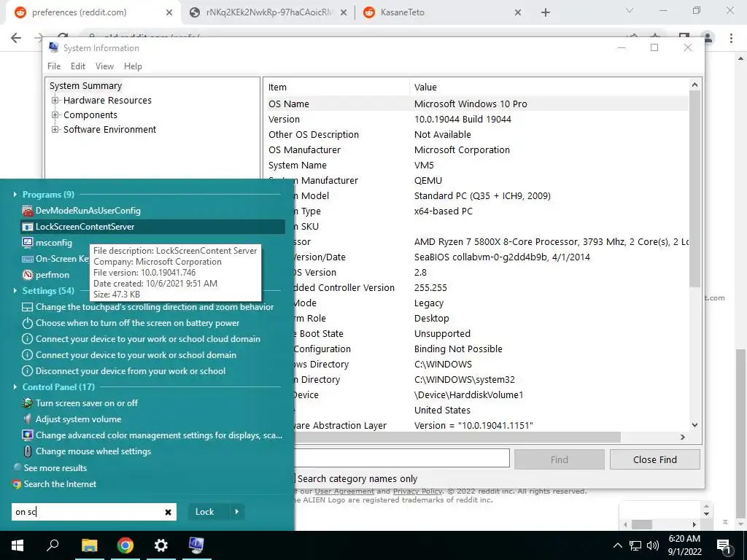Close the KasaneTeto tab
This screenshot has width=747, height=560.
coord(518,13)
